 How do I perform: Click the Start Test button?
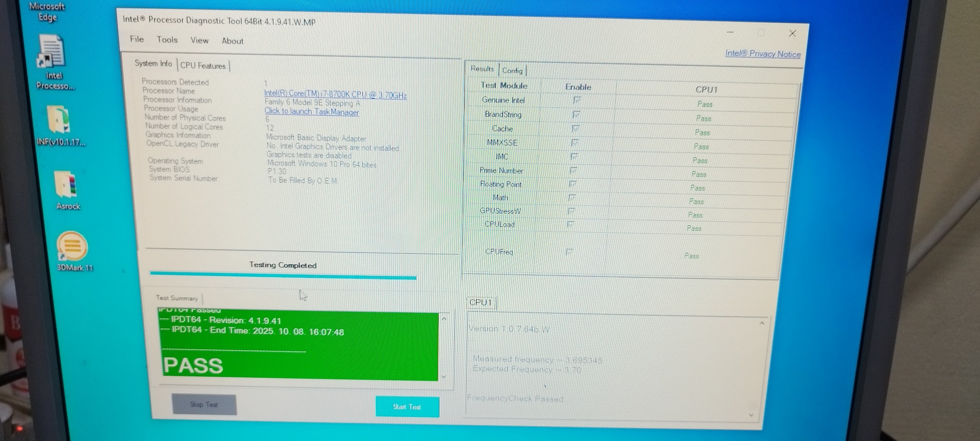pyautogui.click(x=407, y=407)
